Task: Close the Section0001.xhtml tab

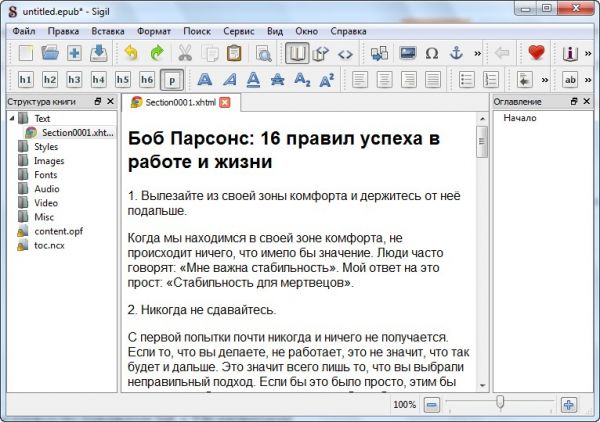Action: [225, 102]
